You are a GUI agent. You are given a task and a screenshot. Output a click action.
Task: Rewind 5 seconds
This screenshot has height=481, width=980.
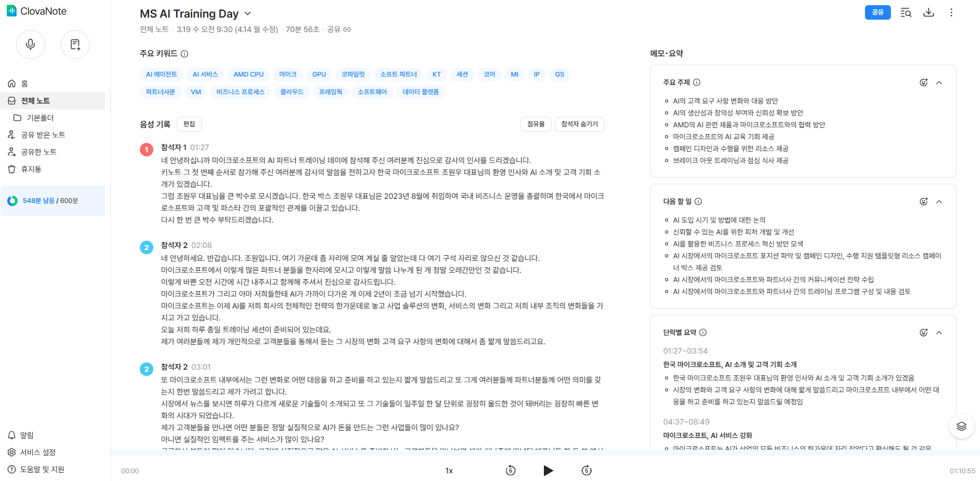pyautogui.click(x=511, y=470)
